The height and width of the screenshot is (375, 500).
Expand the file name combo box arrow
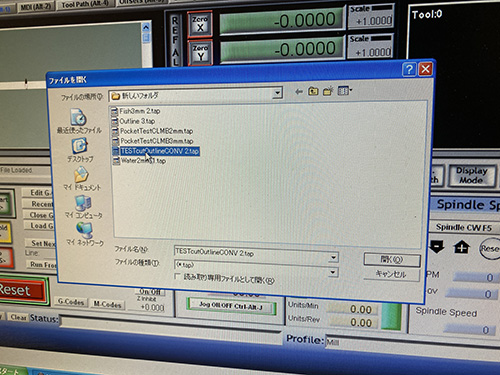pos(334,257)
